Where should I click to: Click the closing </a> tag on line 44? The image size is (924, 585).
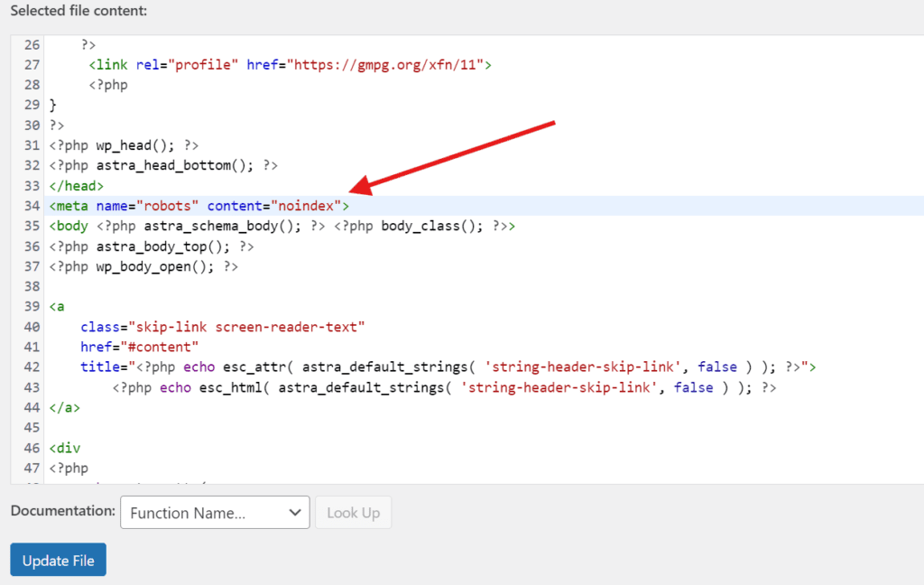[65, 407]
